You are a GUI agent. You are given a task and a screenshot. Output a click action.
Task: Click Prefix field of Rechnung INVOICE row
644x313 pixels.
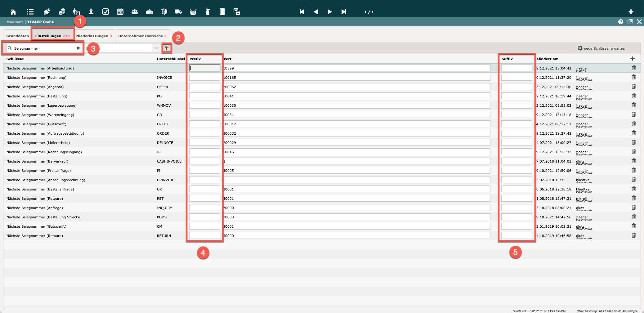(x=204, y=77)
